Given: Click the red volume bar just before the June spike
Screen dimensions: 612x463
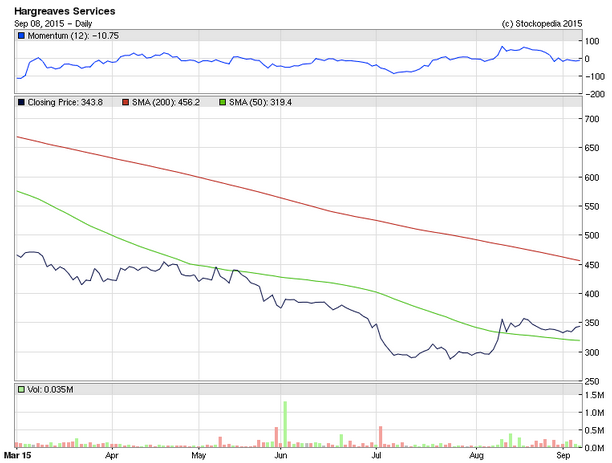Looking at the screenshot, I should click(276, 437).
